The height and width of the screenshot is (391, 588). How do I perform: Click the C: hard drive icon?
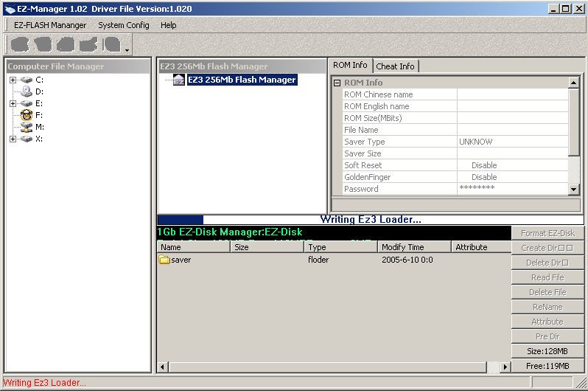(27, 80)
